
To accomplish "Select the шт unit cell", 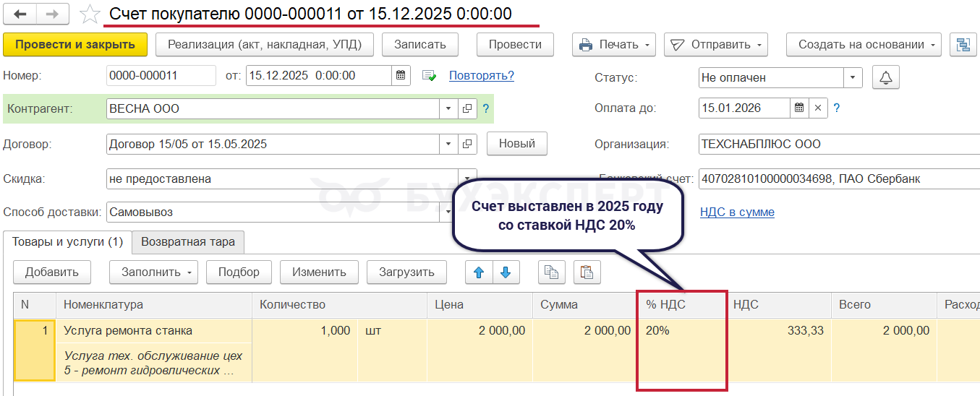I will [x=391, y=331].
